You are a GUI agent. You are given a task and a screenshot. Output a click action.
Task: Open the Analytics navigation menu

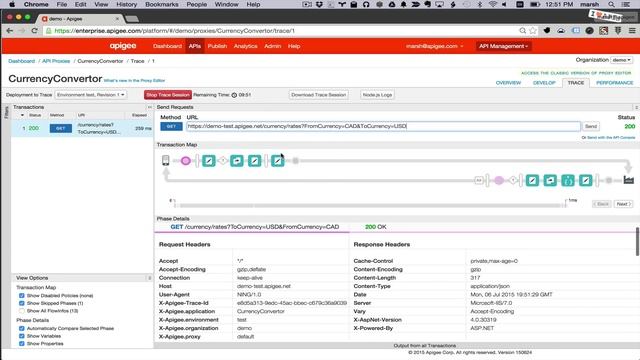[x=245, y=46]
